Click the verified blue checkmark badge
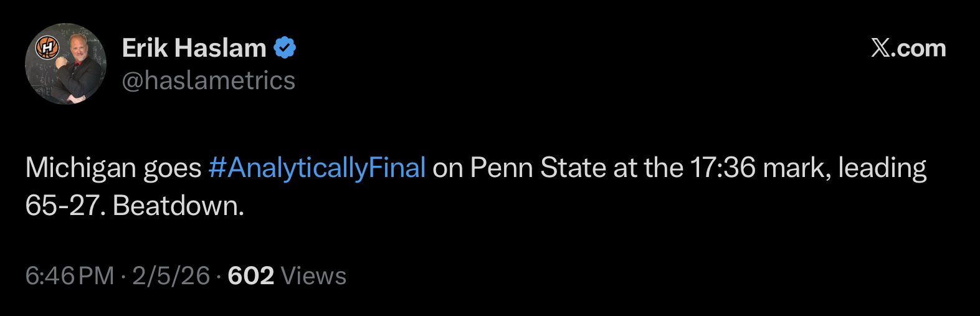Screen dimensions: 980x316 click(x=285, y=48)
